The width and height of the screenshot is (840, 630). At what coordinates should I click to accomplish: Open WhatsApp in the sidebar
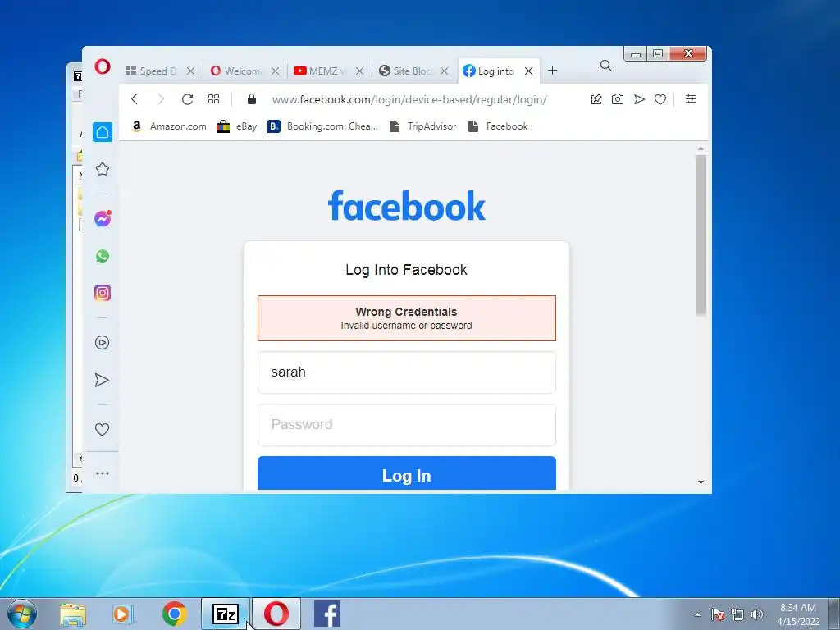(103, 256)
